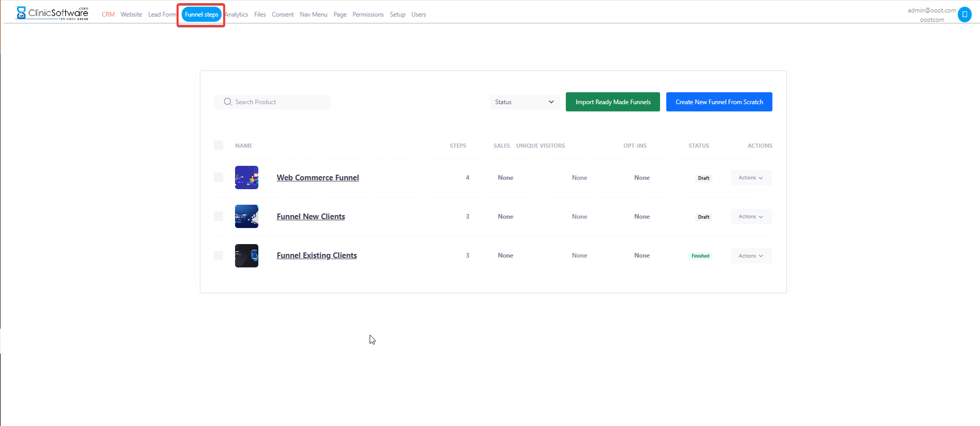Toggle the select-all checkbox in header
The height and width of the screenshot is (426, 980).
(218, 145)
